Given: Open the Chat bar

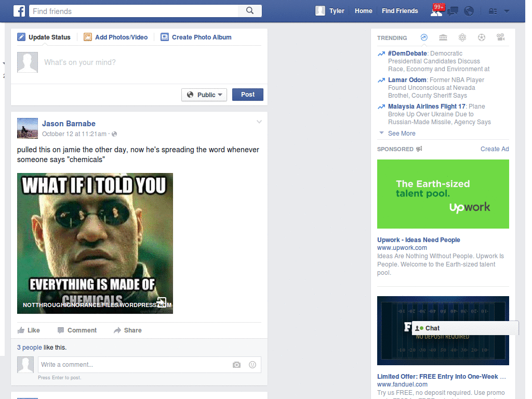Looking at the screenshot, I should [x=465, y=328].
